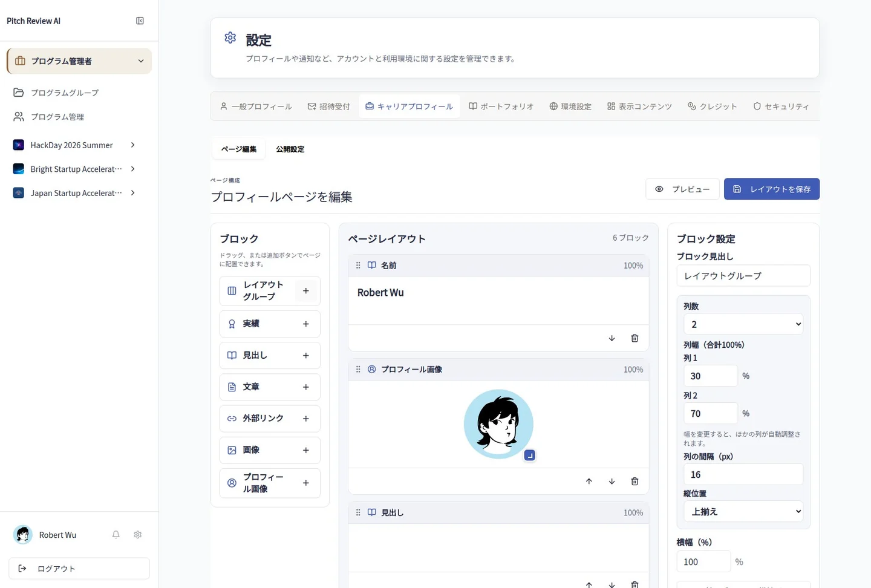The width and height of the screenshot is (871, 588).
Task: Add 外部リンク block with plus icon
Action: [x=306, y=419]
